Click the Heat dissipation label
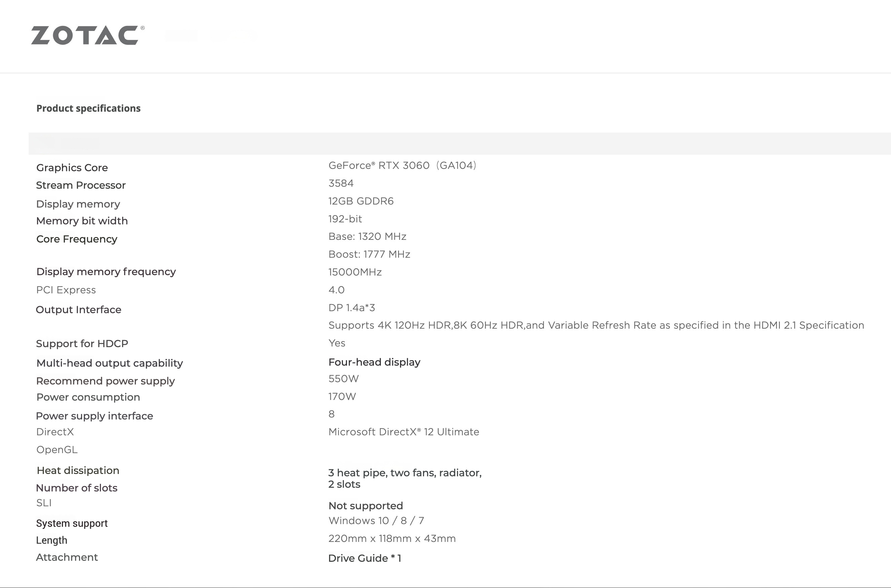 [78, 471]
